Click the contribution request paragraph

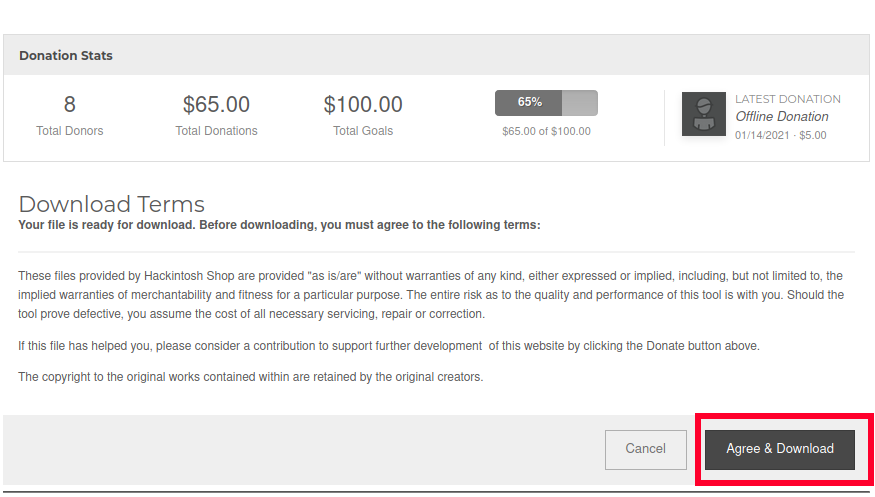pos(389,346)
